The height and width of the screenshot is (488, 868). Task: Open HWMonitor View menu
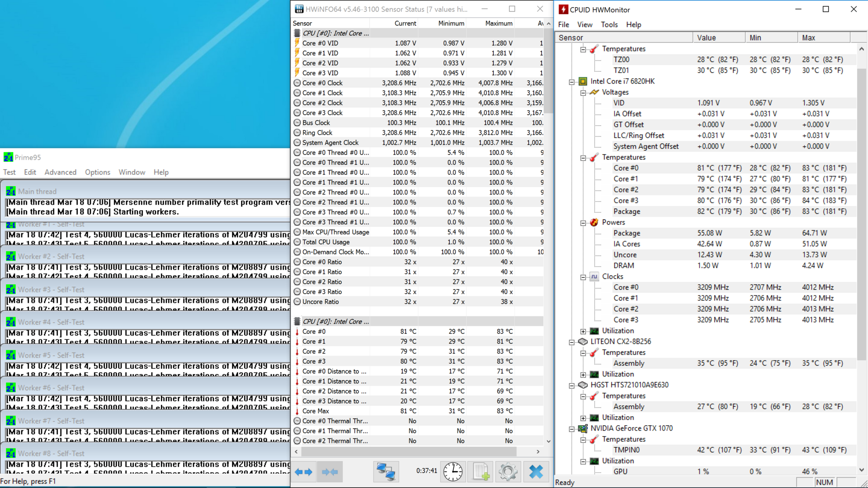tap(585, 24)
